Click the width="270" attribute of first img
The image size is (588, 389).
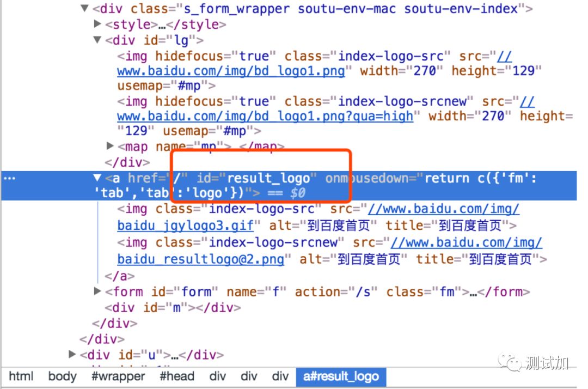[x=402, y=70]
